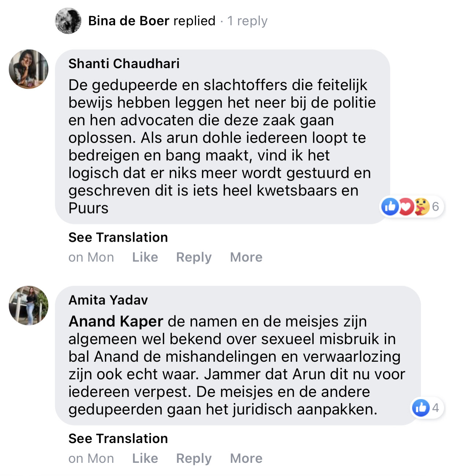Reply to Shanti Chaudhari's comment
This screenshot has height=476, width=455.
point(194,257)
